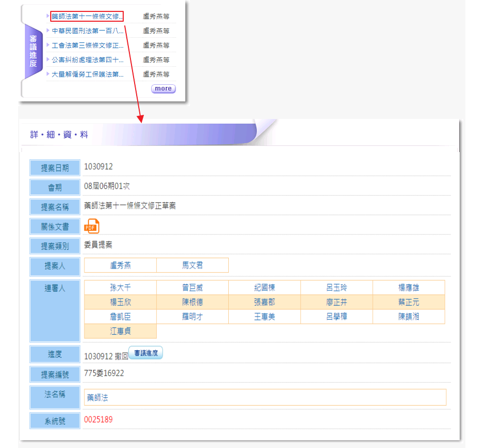
Task: Select the 審議進度 side tab
Action: [x=33, y=52]
